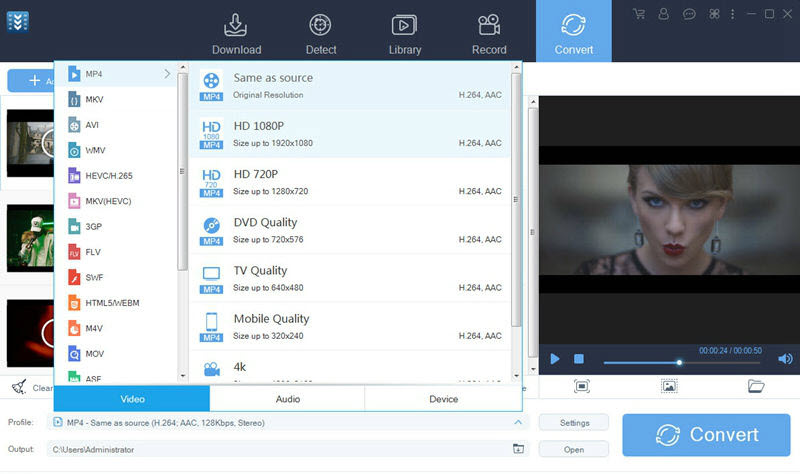Select M4V format
The image size is (800, 474).
click(115, 329)
